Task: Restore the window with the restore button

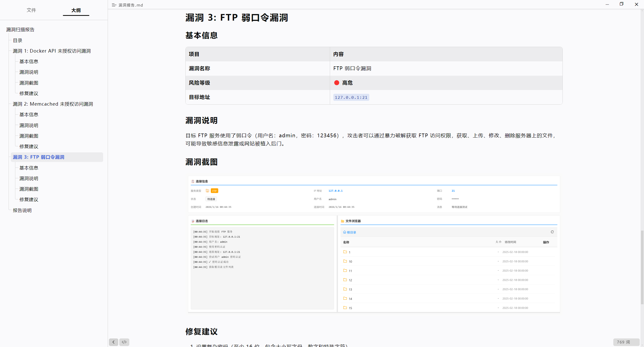Action: click(621, 4)
